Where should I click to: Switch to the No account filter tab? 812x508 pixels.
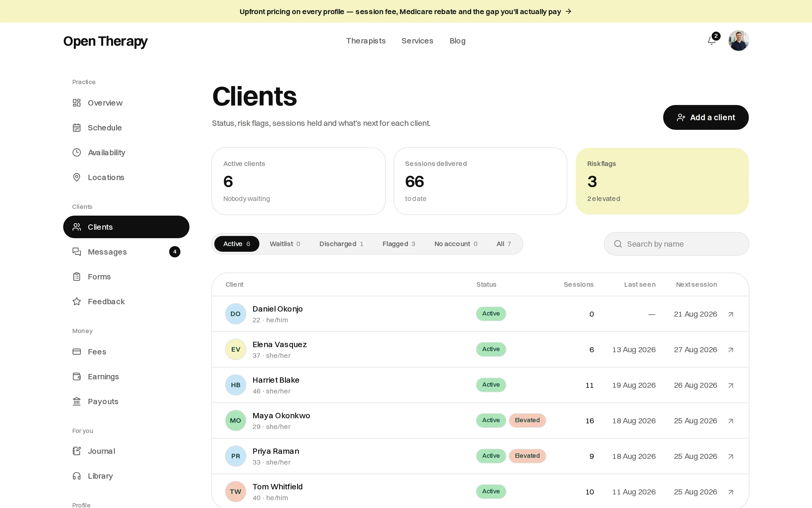(456, 244)
